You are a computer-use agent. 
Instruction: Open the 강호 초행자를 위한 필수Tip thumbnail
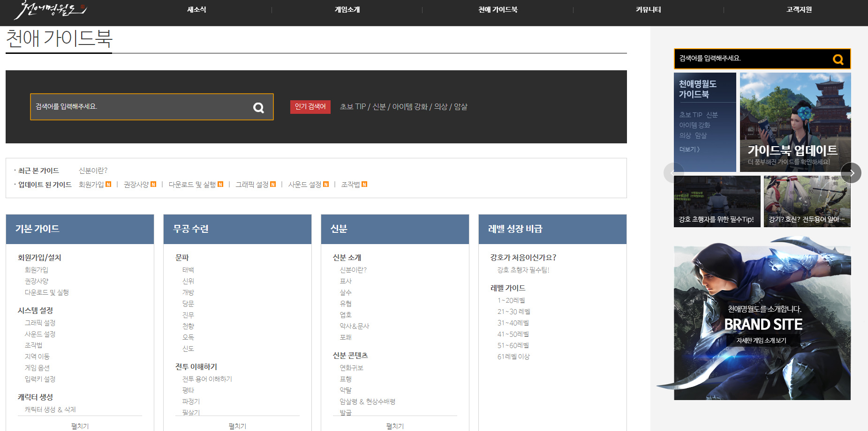717,202
